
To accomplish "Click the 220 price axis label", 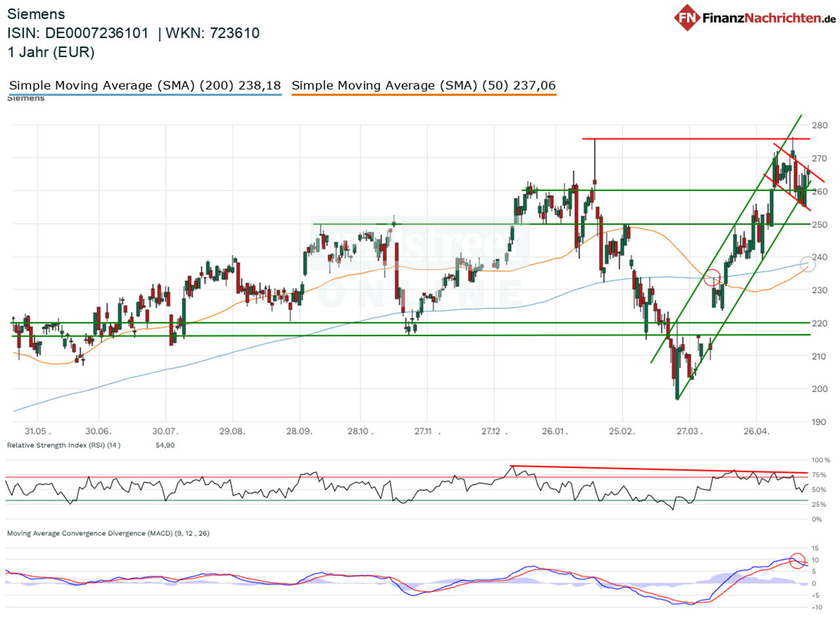I will point(821,323).
